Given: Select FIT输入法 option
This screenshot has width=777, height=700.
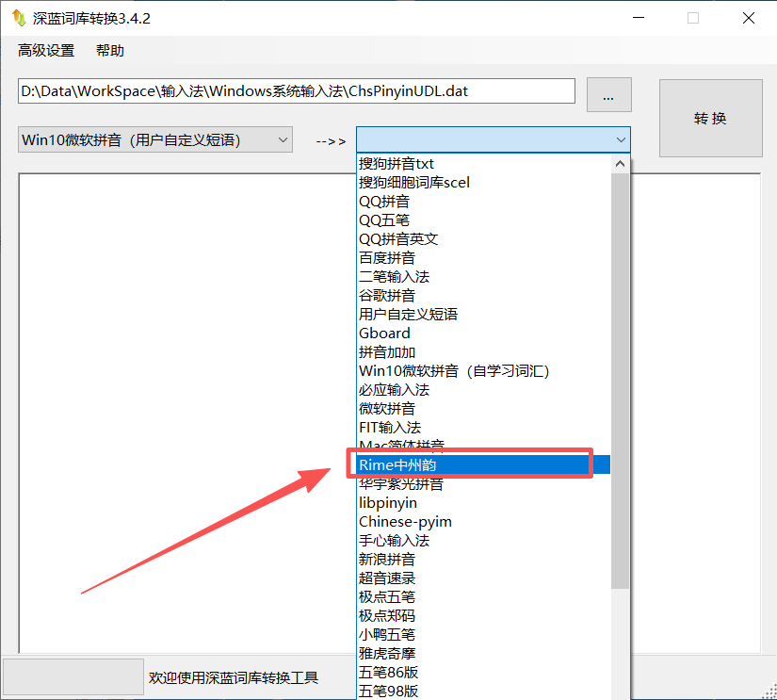Looking at the screenshot, I should tap(484, 428).
